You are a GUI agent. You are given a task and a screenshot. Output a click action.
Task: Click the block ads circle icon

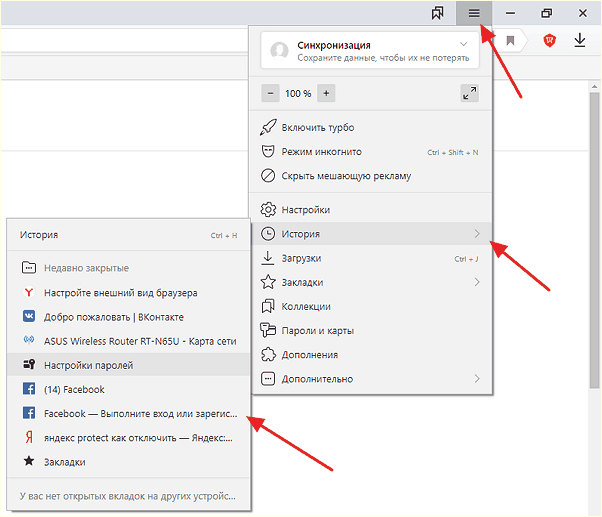(x=268, y=175)
